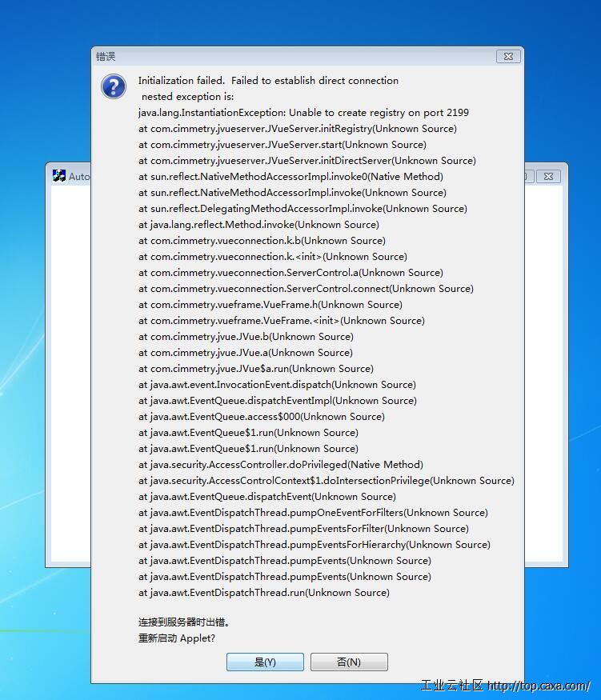Click the doIntersectionPrivilege stack trace line
The height and width of the screenshot is (700, 601).
327,481
